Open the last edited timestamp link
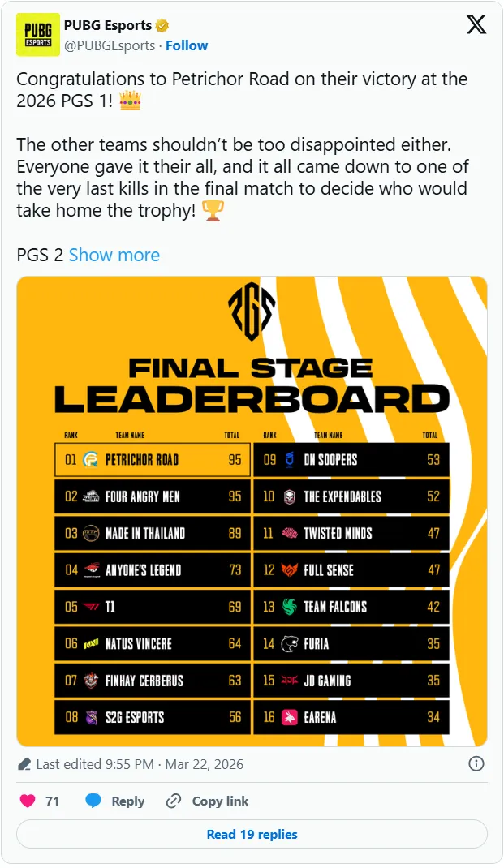 click(140, 764)
